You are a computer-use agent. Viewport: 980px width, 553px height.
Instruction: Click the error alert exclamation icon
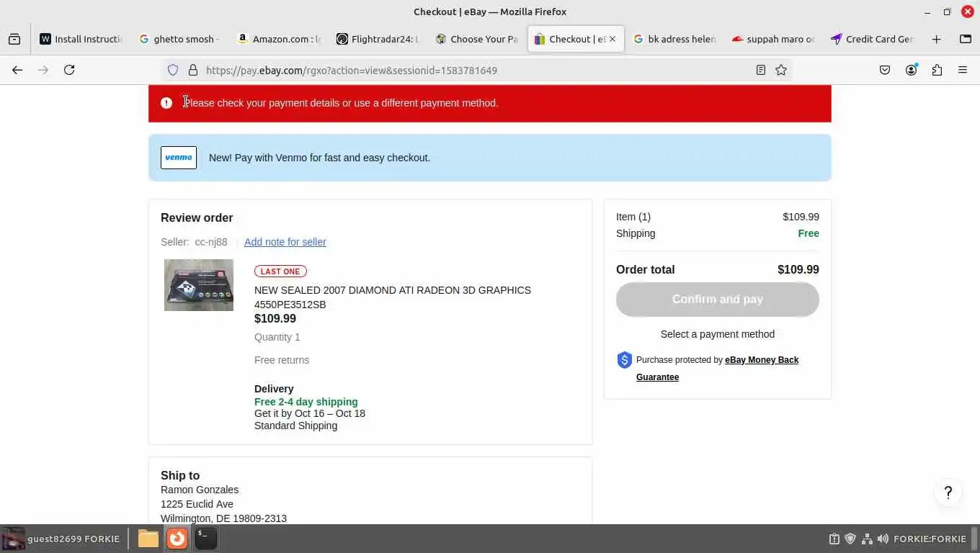pyautogui.click(x=166, y=103)
